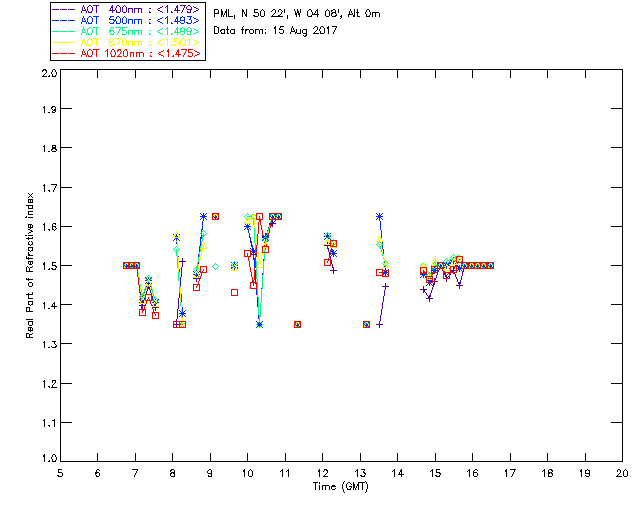Image resolution: width=640 pixels, height=512 pixels.
Task: Click the x-axis tick label 20
Action: pyautogui.click(x=622, y=473)
